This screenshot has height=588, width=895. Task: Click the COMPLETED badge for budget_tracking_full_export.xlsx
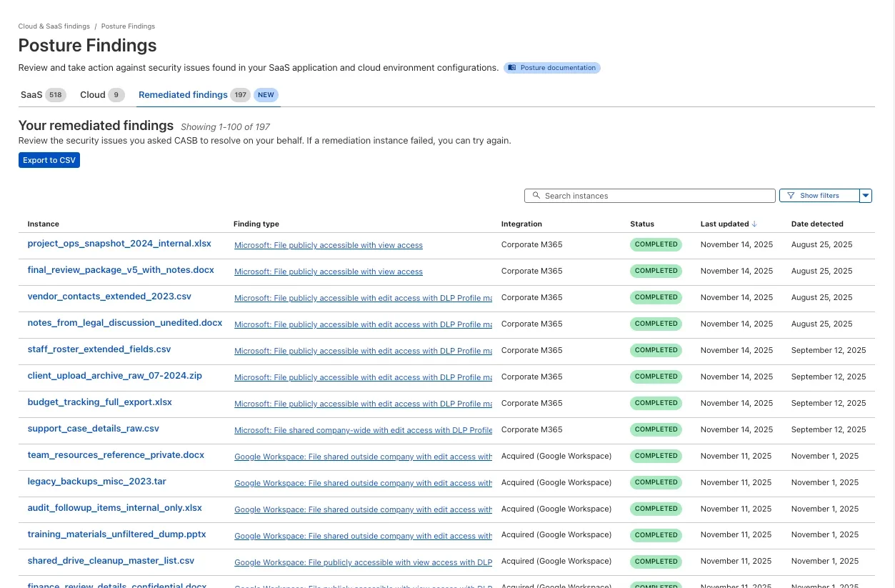click(656, 402)
